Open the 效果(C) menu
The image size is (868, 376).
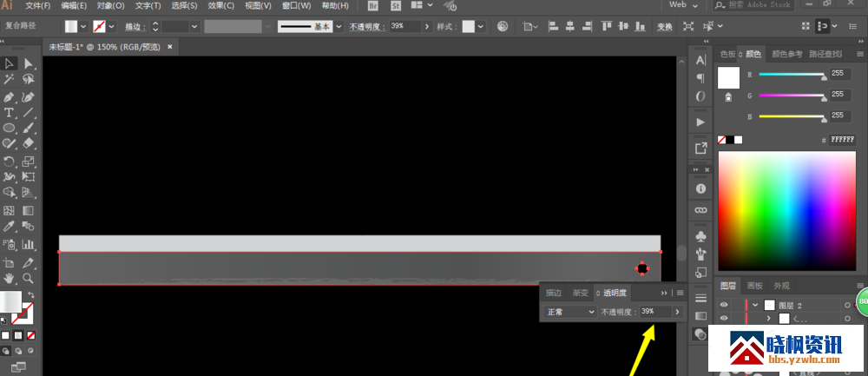coord(220,6)
